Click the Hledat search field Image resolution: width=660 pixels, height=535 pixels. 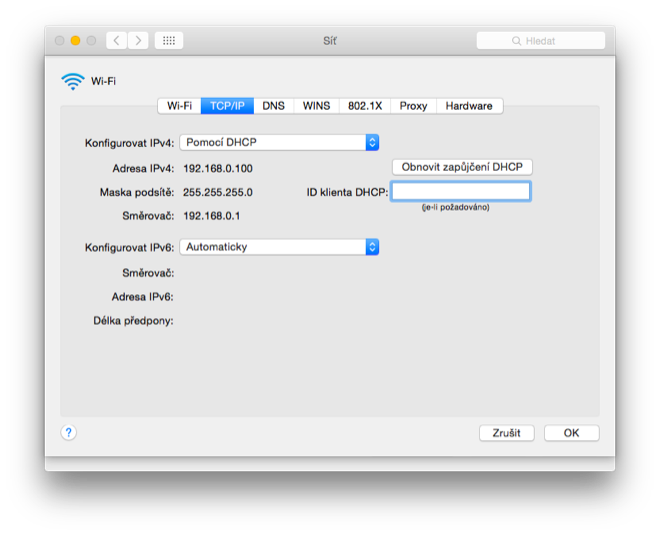pos(540,41)
